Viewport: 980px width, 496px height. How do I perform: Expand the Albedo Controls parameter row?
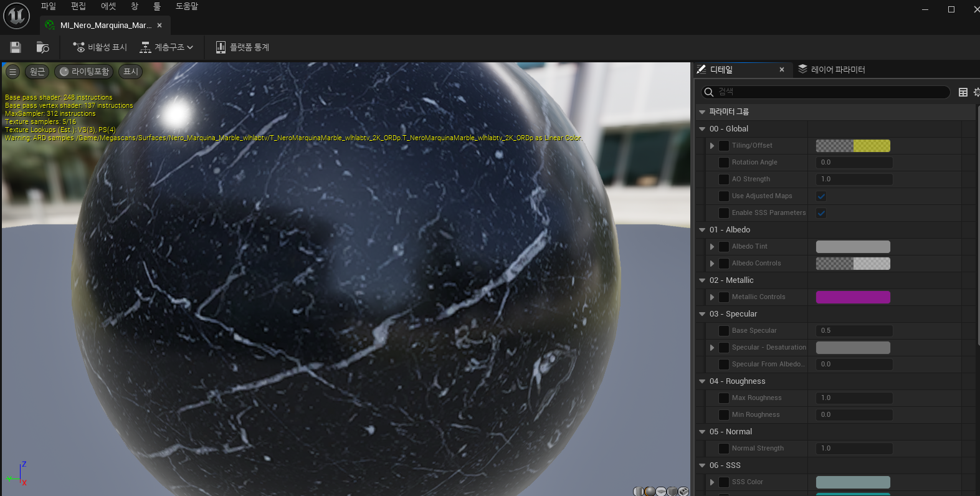712,264
